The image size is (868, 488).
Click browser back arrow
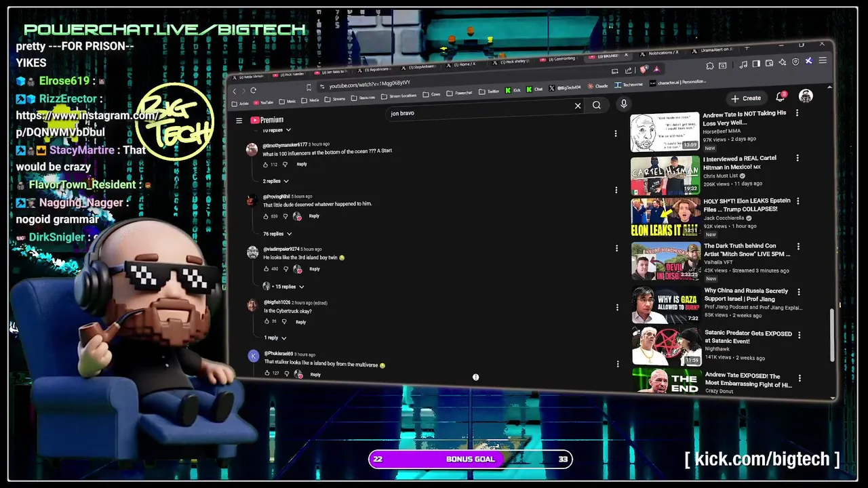235,91
